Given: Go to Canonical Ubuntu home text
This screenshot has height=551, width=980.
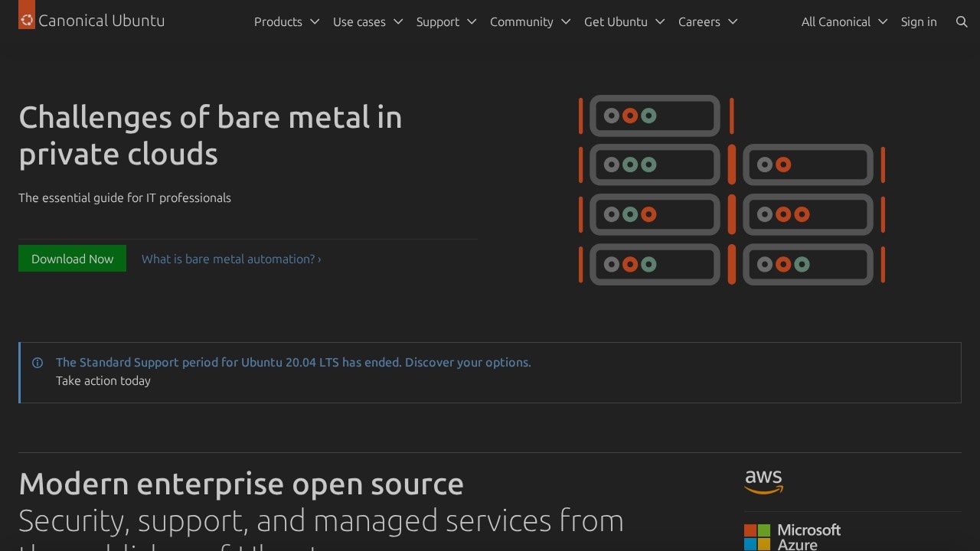Looking at the screenshot, I should (102, 21).
